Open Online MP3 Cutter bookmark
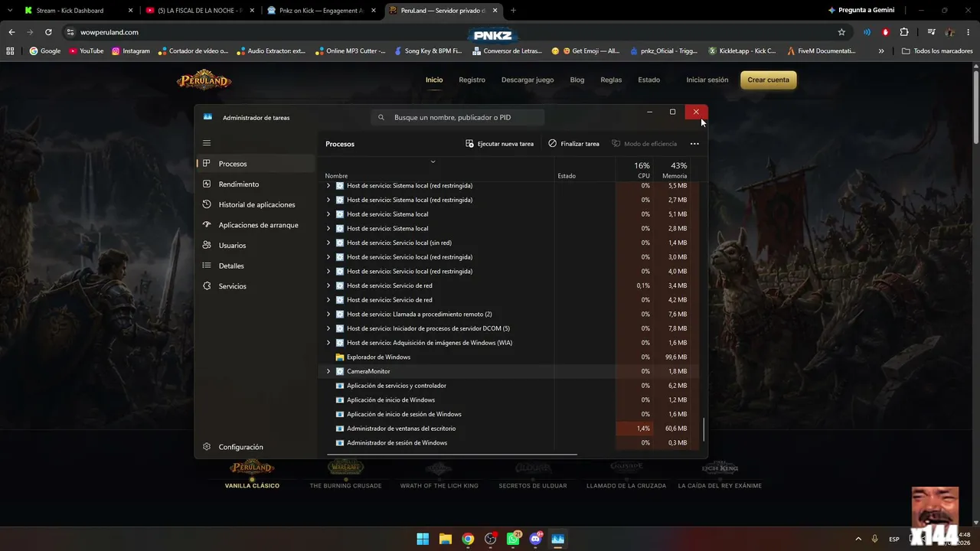980x551 pixels. point(349,51)
